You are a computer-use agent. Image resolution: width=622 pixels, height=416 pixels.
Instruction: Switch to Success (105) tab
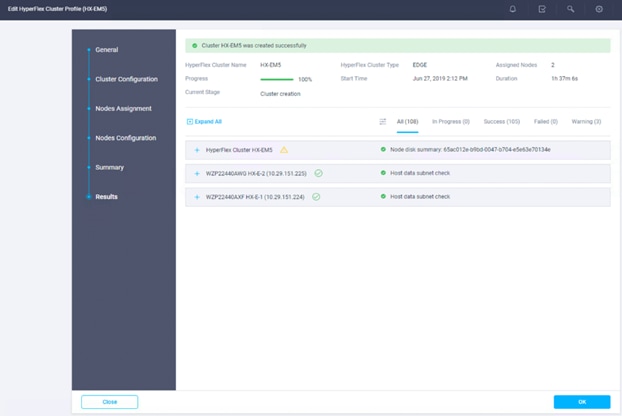click(502, 122)
